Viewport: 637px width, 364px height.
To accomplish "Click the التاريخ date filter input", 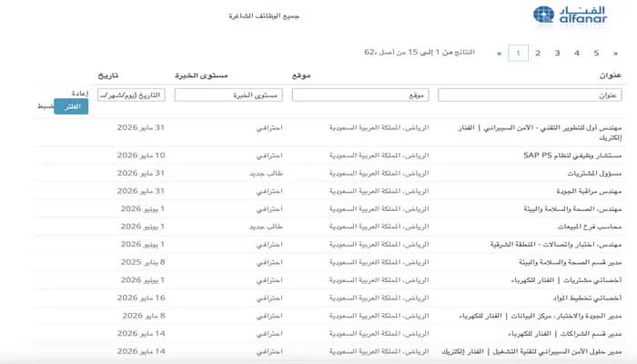I will coord(131,95).
